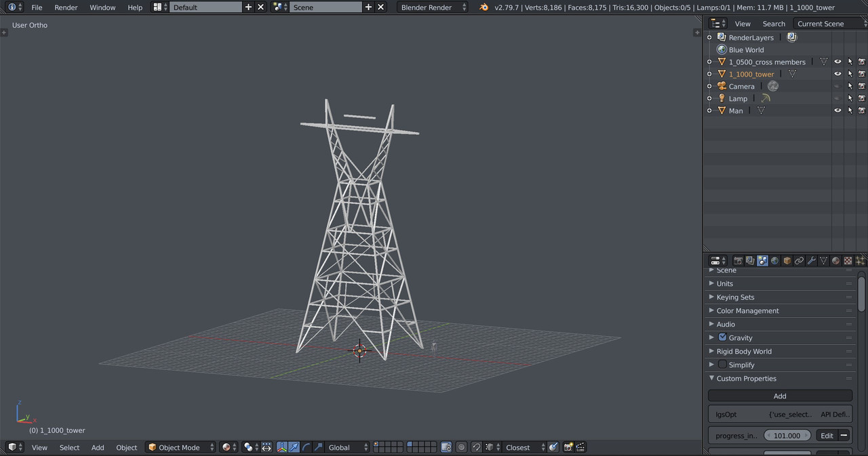
Task: Click the Default screen layout name field
Action: coord(205,7)
